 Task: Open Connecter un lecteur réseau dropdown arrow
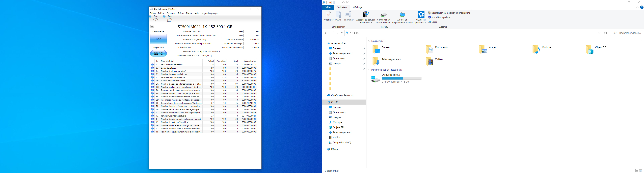tap(391, 23)
